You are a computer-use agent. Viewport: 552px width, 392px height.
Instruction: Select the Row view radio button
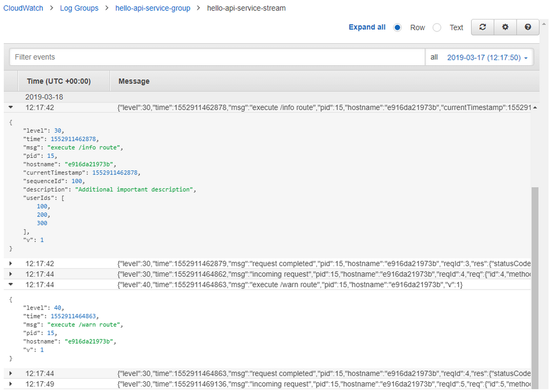coord(397,27)
